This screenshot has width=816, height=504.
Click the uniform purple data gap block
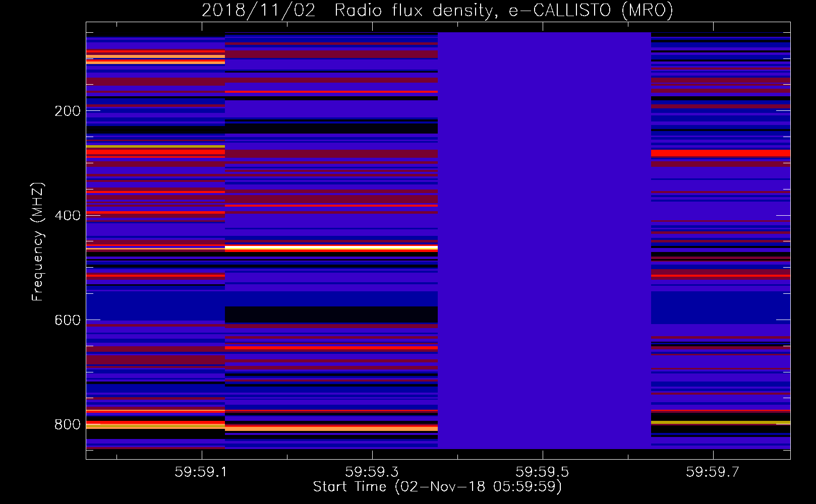click(x=544, y=240)
